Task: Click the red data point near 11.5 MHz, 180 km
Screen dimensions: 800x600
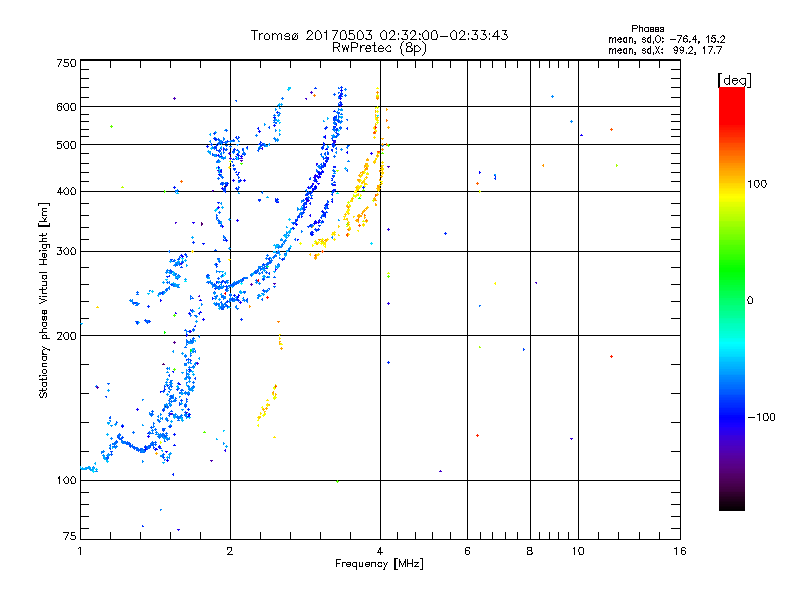Action: [611, 357]
